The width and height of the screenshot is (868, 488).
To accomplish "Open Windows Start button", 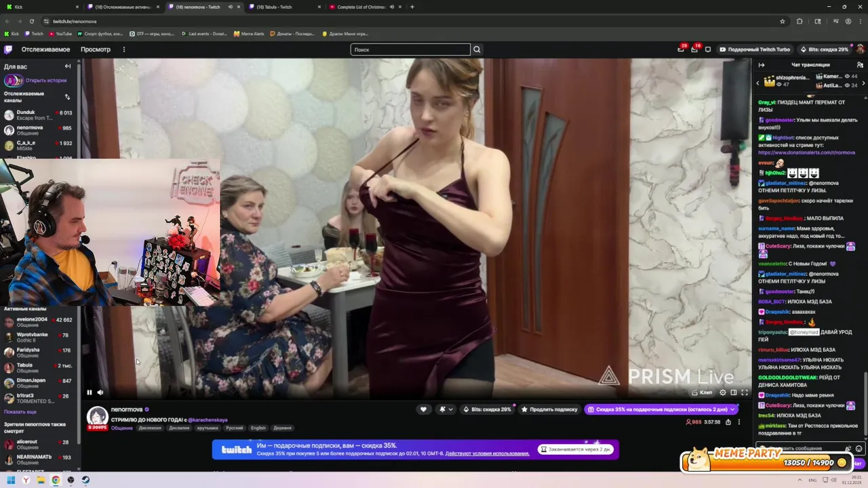I will [11, 480].
